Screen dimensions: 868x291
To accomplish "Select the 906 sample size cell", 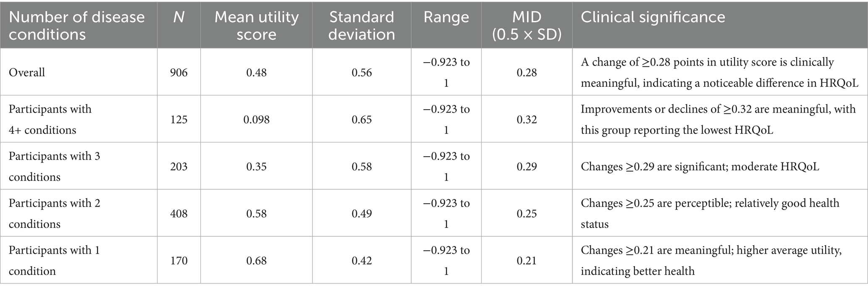I will (179, 72).
